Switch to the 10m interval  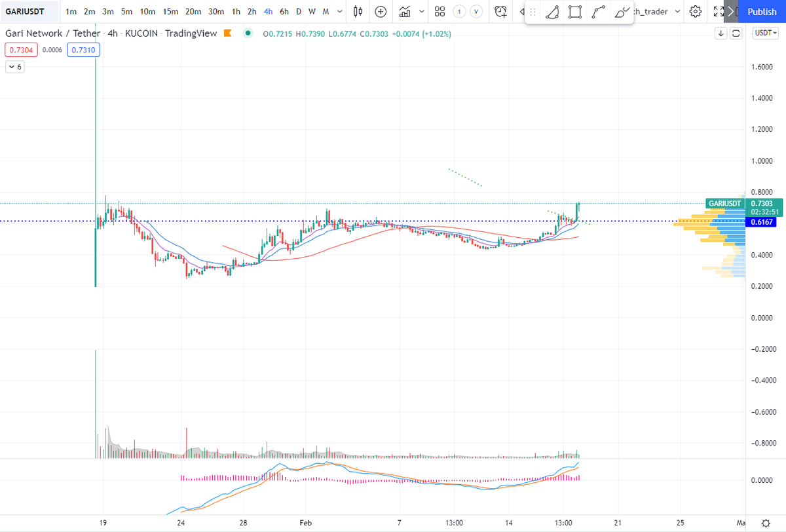(147, 11)
